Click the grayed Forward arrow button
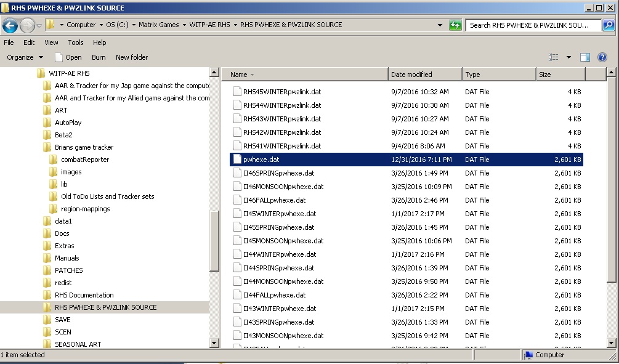The height and width of the screenshot is (364, 619). click(x=27, y=26)
